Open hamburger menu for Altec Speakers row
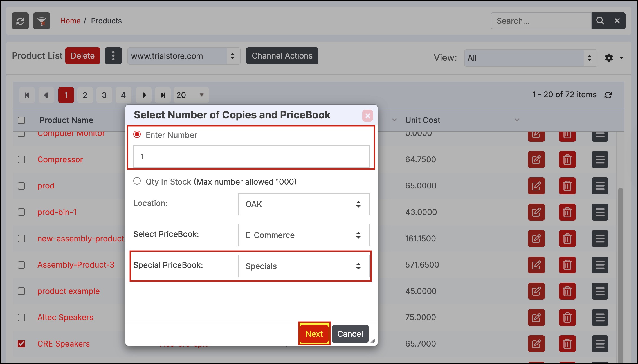Viewport: 638px width, 364px height. coord(600,318)
